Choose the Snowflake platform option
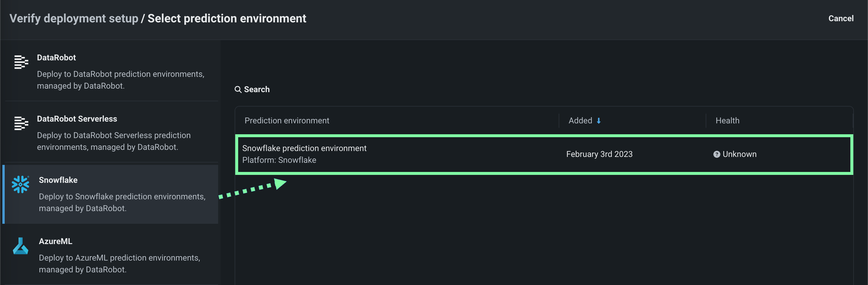868x285 pixels. click(111, 194)
